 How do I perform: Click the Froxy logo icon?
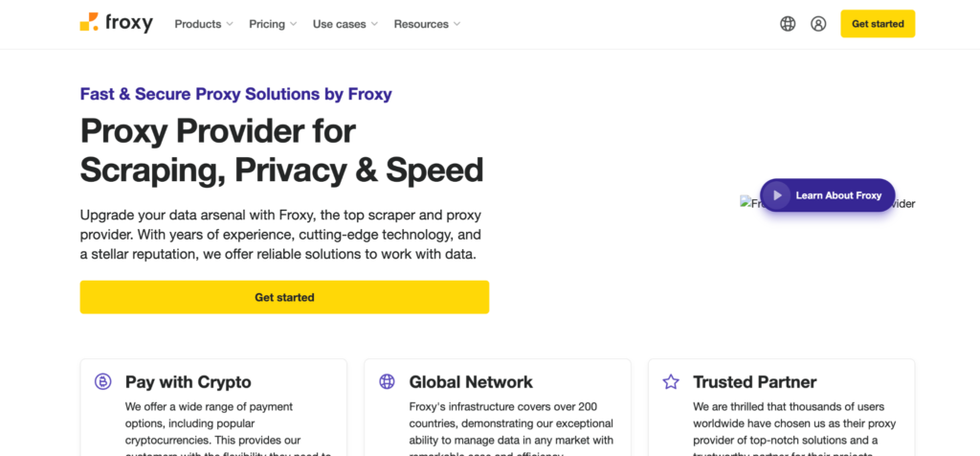(89, 23)
